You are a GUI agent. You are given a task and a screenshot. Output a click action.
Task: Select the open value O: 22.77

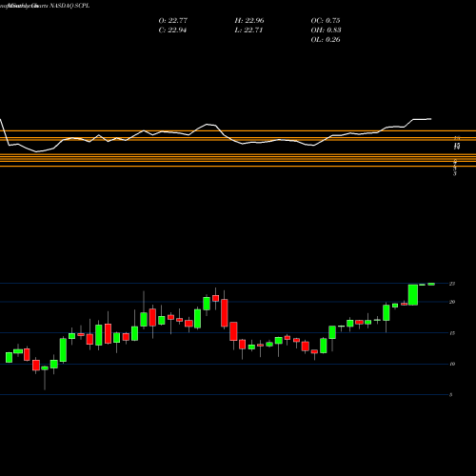tap(173, 21)
